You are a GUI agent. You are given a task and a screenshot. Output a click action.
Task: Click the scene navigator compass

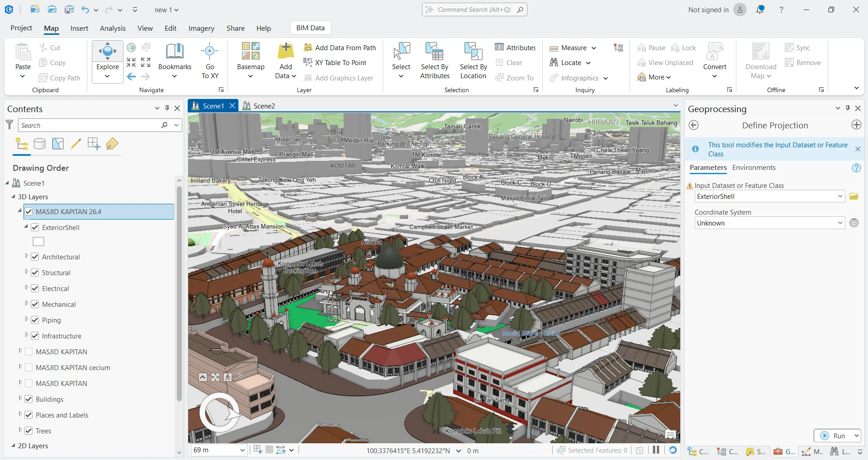[220, 412]
